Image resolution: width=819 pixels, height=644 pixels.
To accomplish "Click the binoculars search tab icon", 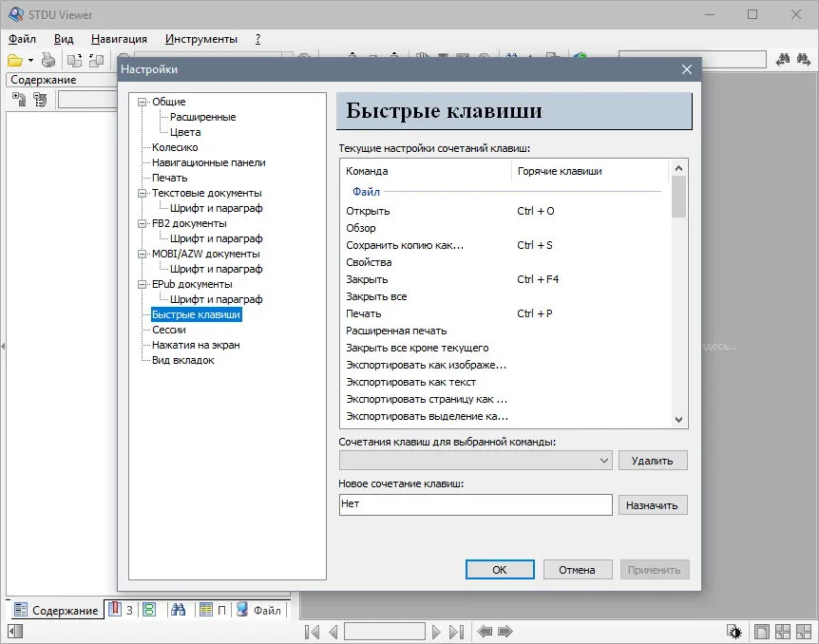I will 178,609.
